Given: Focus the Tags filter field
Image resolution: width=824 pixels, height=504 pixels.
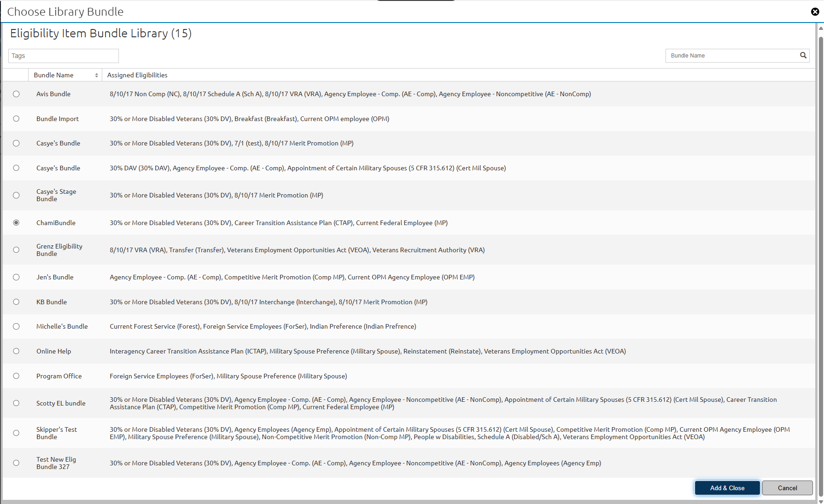Looking at the screenshot, I should coord(64,56).
